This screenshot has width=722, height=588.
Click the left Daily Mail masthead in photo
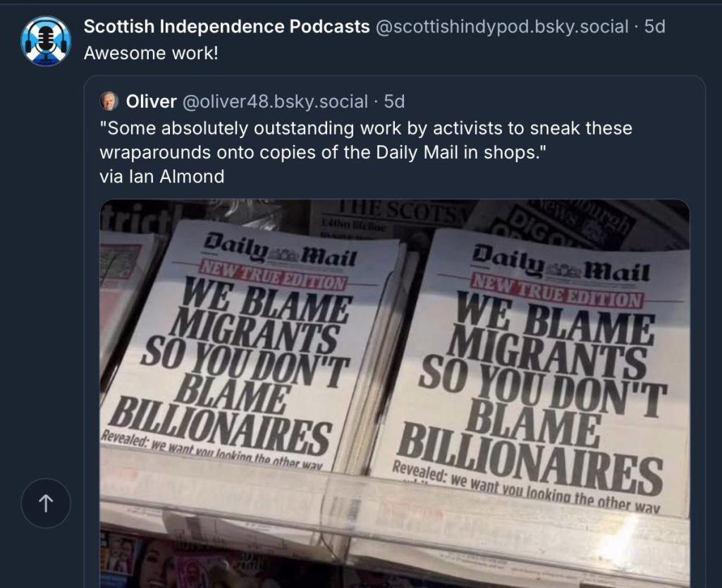coord(281,250)
